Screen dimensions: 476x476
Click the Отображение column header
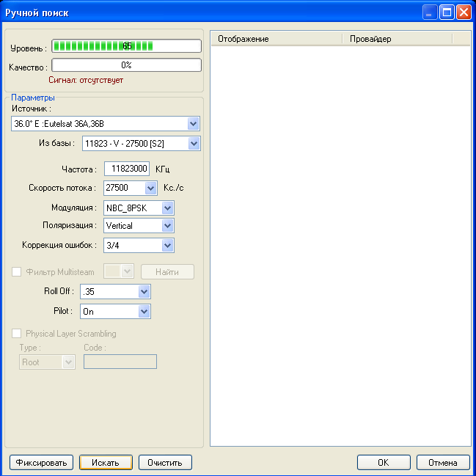pyautogui.click(x=277, y=39)
